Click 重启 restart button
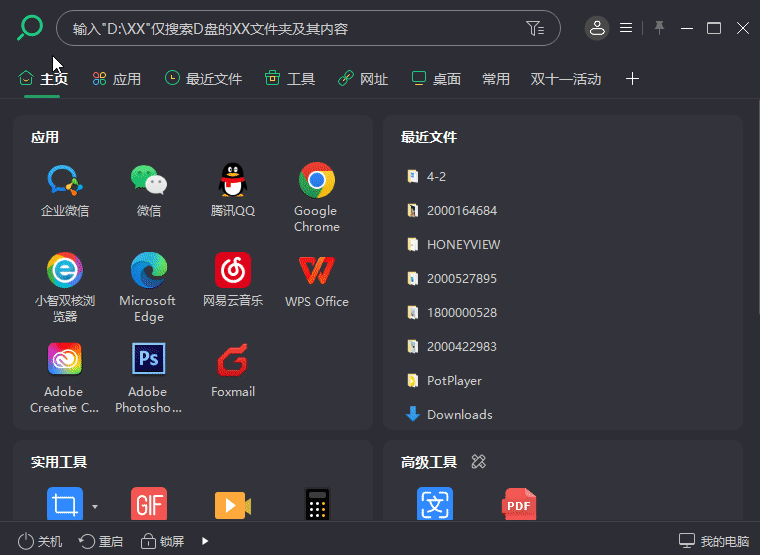 [101, 541]
